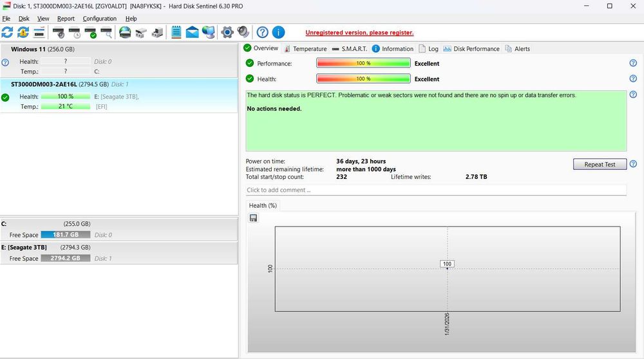Click the Repeat Test button

[x=600, y=164]
